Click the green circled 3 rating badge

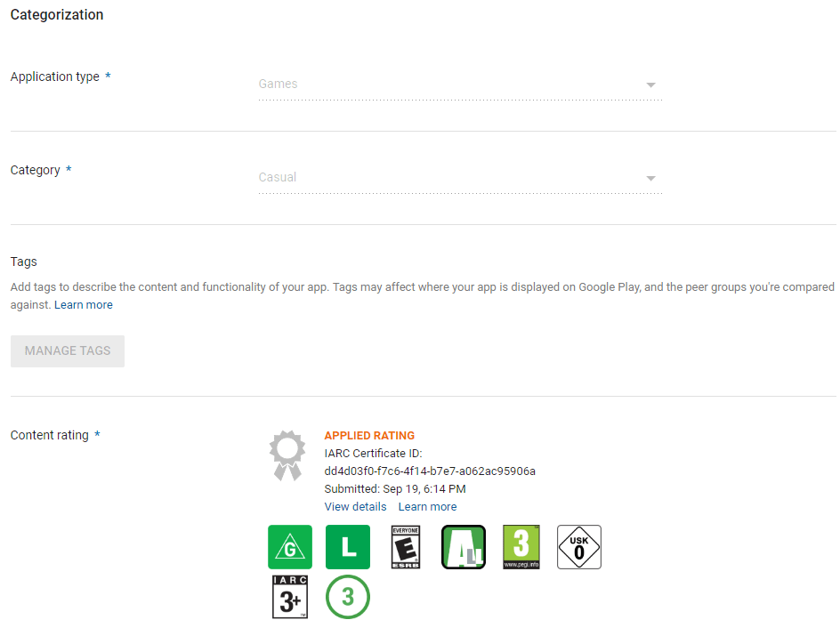pyautogui.click(x=348, y=596)
